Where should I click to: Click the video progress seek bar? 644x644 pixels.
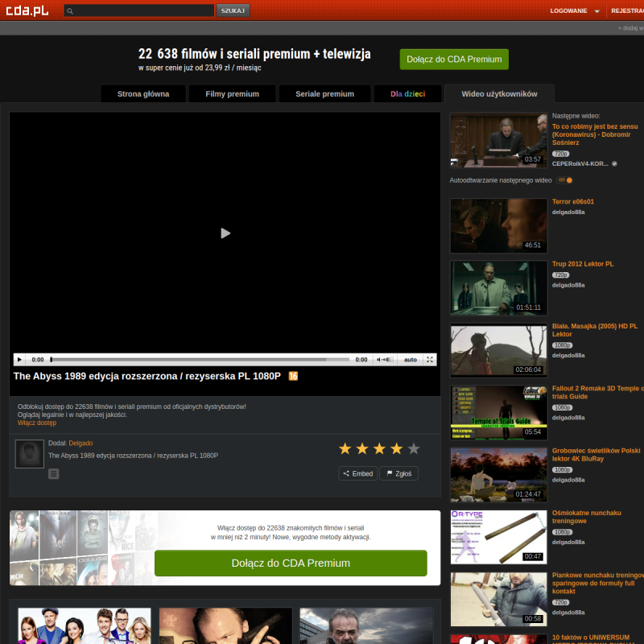[200, 360]
